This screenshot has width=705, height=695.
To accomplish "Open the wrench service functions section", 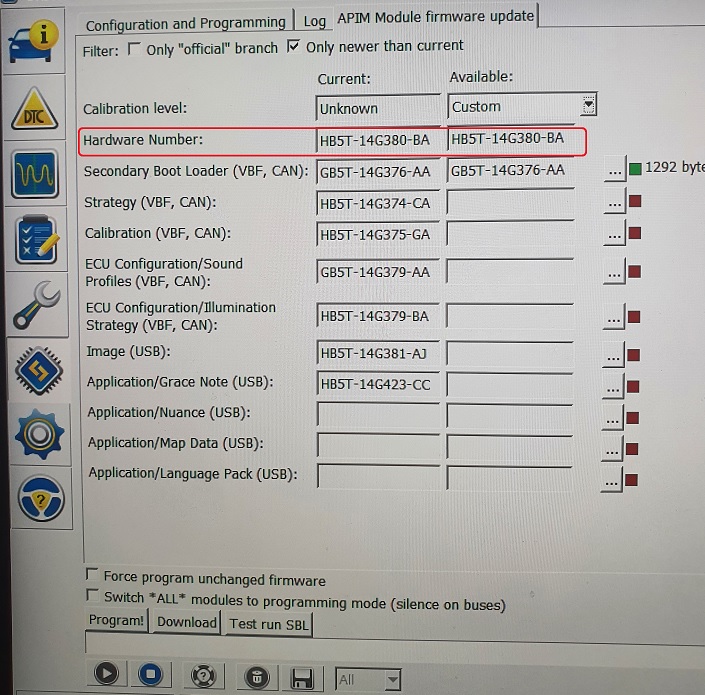I will 37,304.
